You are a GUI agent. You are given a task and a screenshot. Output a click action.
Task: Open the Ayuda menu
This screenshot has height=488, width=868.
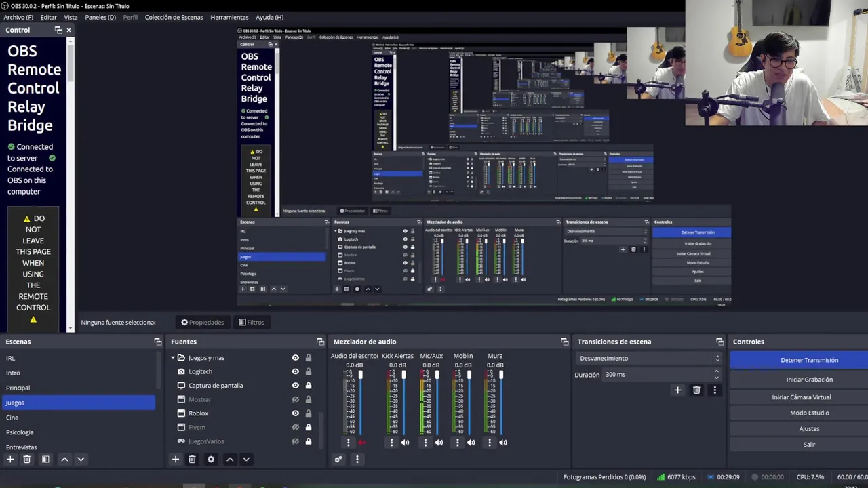pyautogui.click(x=269, y=17)
